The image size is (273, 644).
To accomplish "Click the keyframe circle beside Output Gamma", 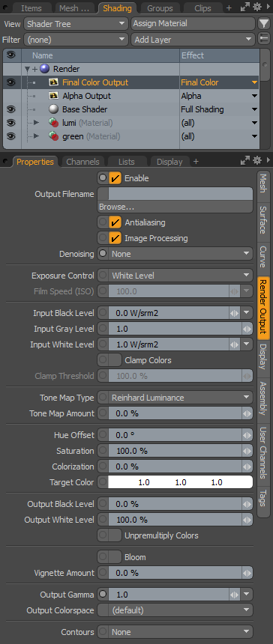I will pyautogui.click(x=103, y=595).
